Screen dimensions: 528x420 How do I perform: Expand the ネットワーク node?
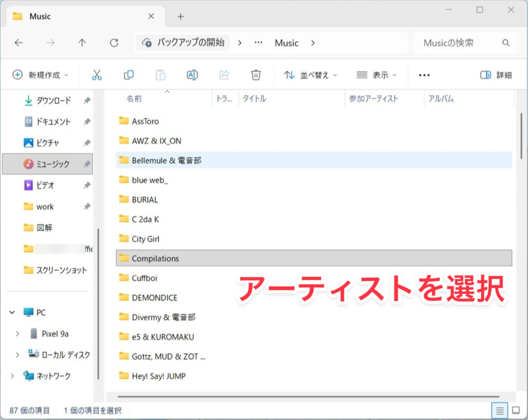coord(12,376)
